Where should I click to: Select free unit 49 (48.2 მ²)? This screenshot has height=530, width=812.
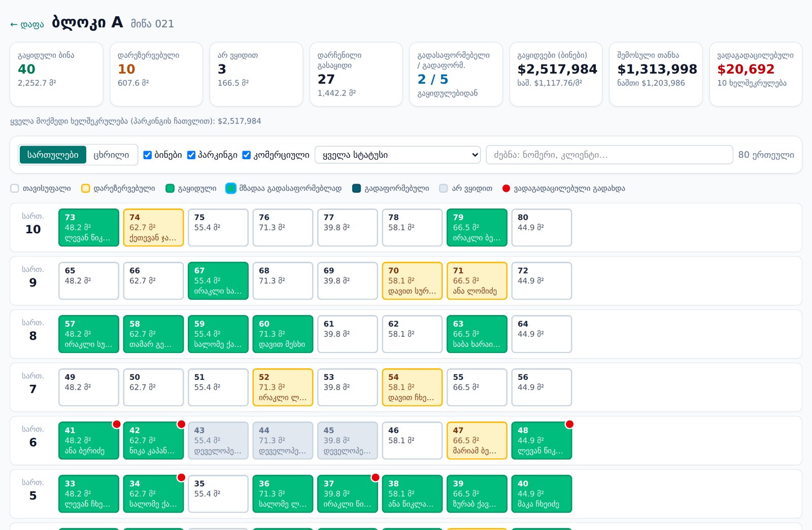click(x=89, y=387)
